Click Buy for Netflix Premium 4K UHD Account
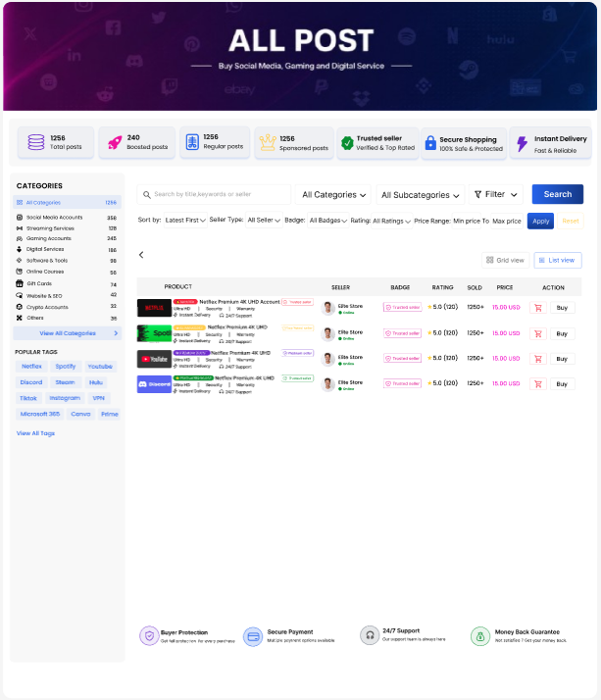The height and width of the screenshot is (700, 601). (x=562, y=308)
